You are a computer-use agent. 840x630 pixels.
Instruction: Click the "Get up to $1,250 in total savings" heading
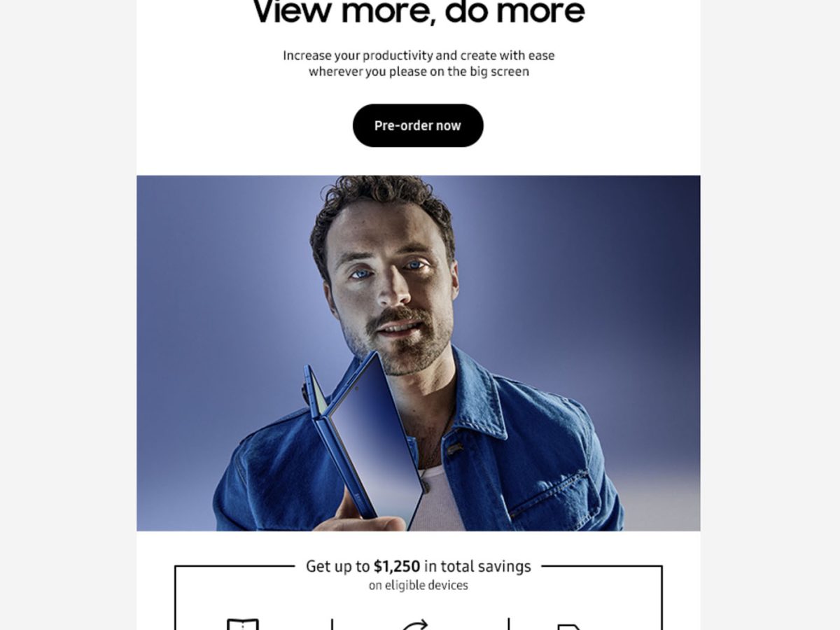pos(419,566)
